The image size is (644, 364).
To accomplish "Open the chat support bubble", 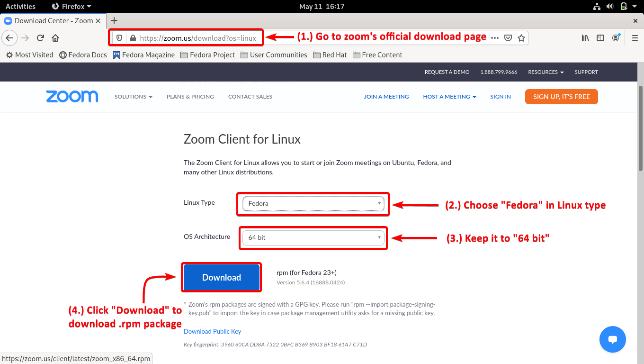I will [x=613, y=339].
